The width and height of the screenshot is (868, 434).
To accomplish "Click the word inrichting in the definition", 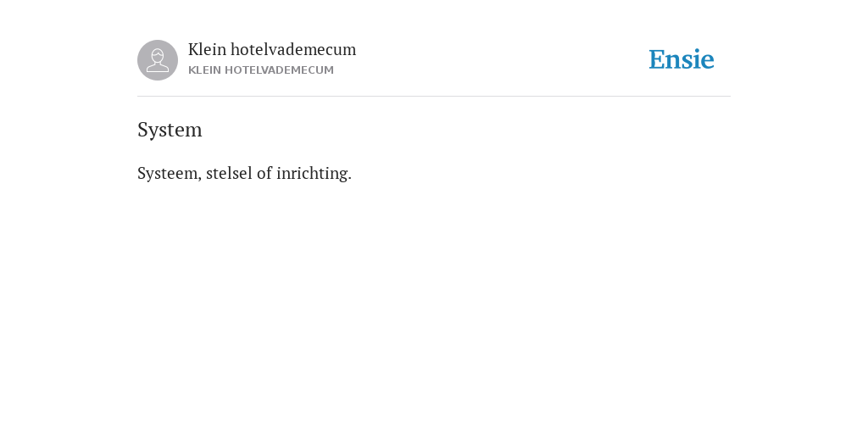I will 312,173.
